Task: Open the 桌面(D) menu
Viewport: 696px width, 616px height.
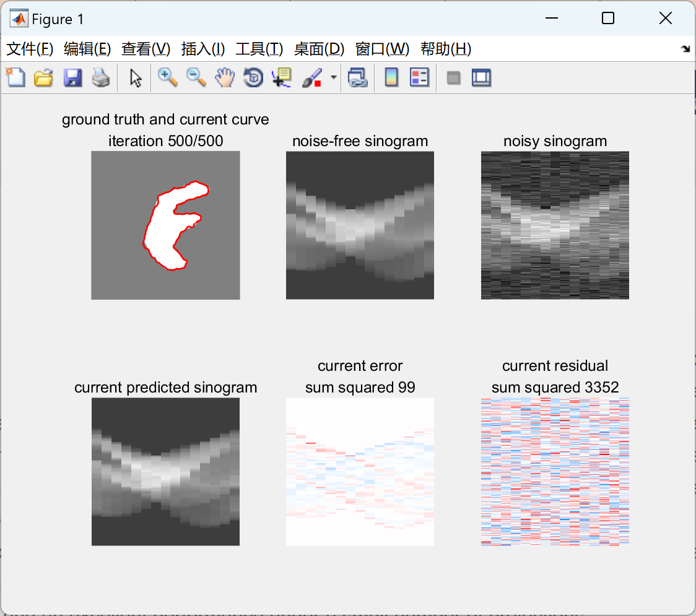Action: pyautogui.click(x=319, y=49)
